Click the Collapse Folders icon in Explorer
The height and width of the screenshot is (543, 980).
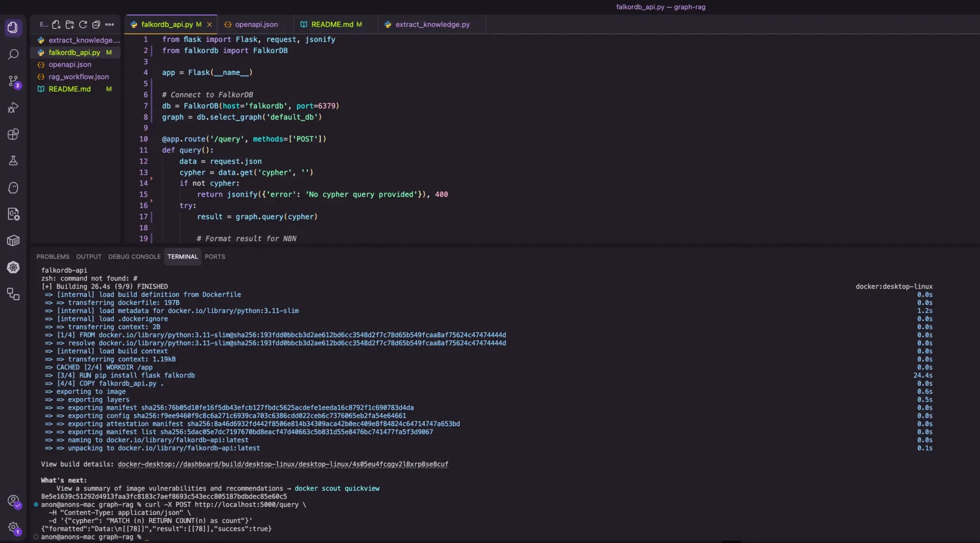point(96,25)
